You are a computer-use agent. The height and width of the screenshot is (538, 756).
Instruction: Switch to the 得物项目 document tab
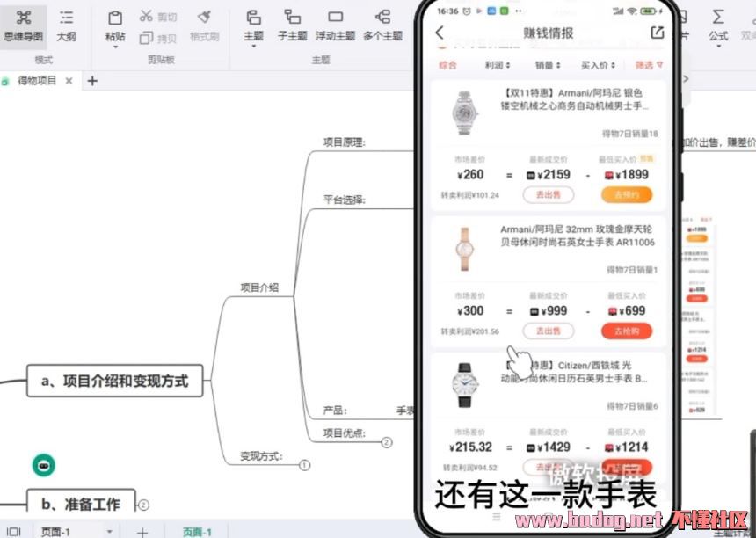tap(38, 81)
